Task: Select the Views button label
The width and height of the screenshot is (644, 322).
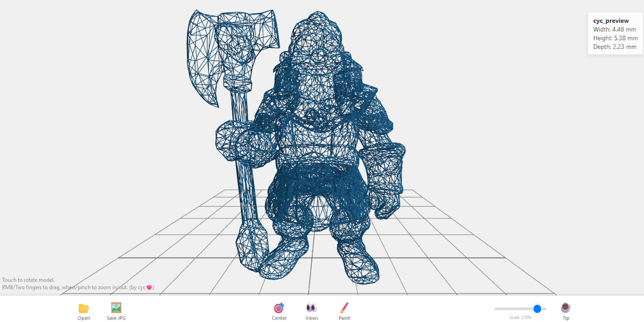Action: click(311, 318)
